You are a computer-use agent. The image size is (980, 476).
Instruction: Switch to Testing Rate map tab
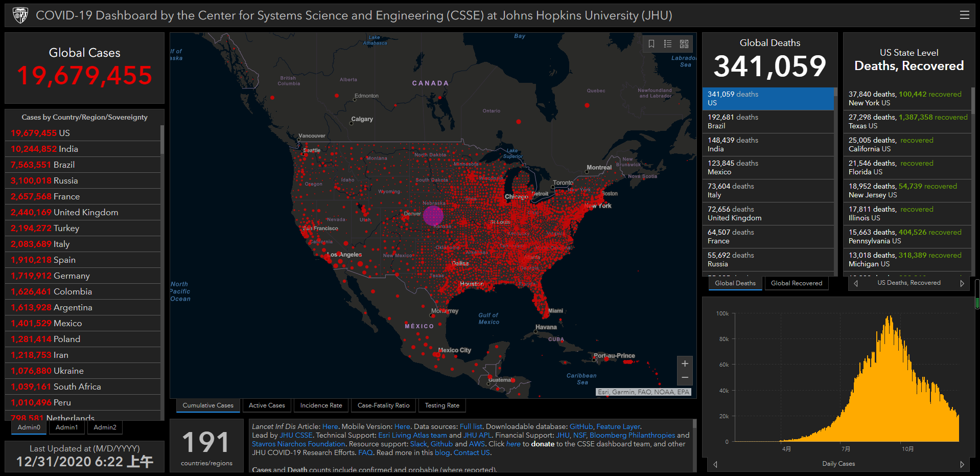pyautogui.click(x=442, y=405)
